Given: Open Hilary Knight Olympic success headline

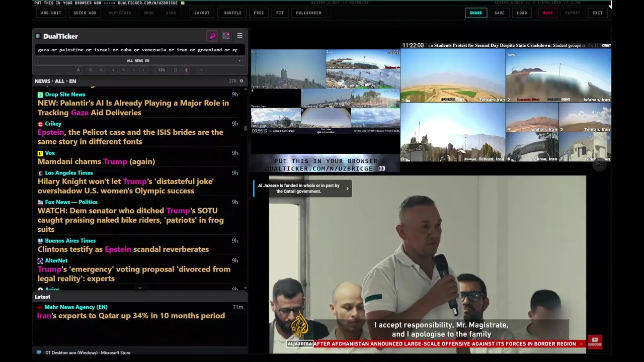Looking at the screenshot, I should [x=126, y=186].
